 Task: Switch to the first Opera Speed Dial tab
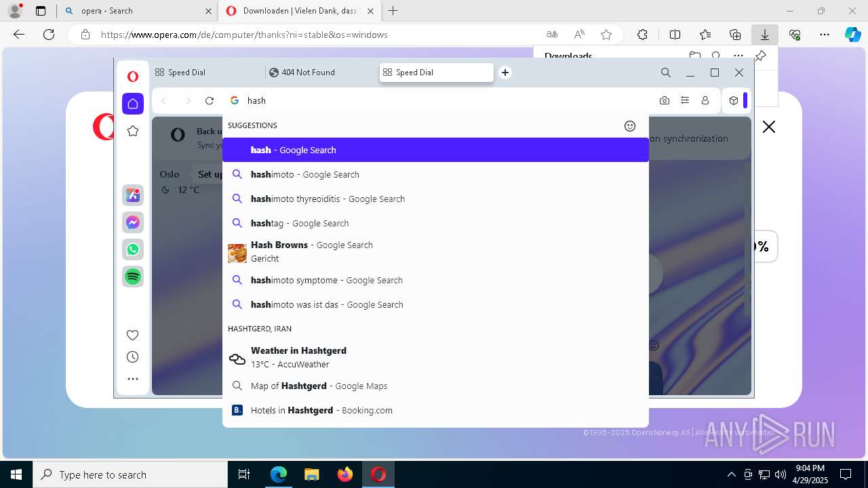[208, 73]
